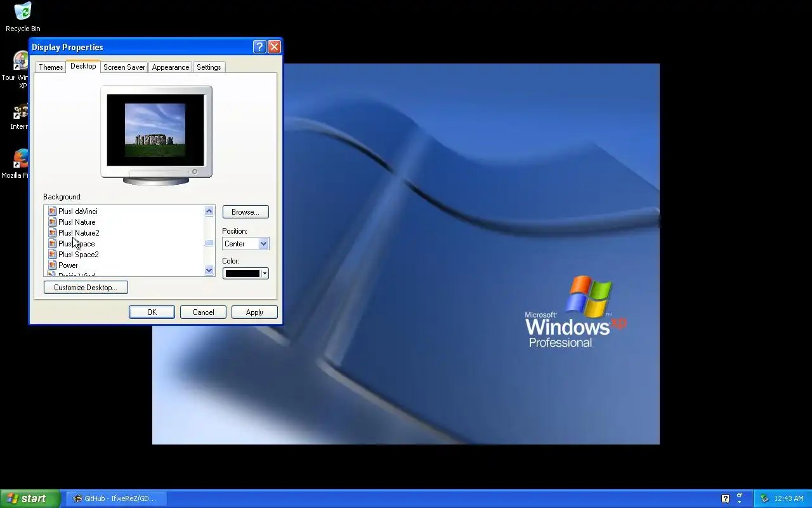The height and width of the screenshot is (508, 812).
Task: Confirm with the OK button
Action: coord(152,312)
